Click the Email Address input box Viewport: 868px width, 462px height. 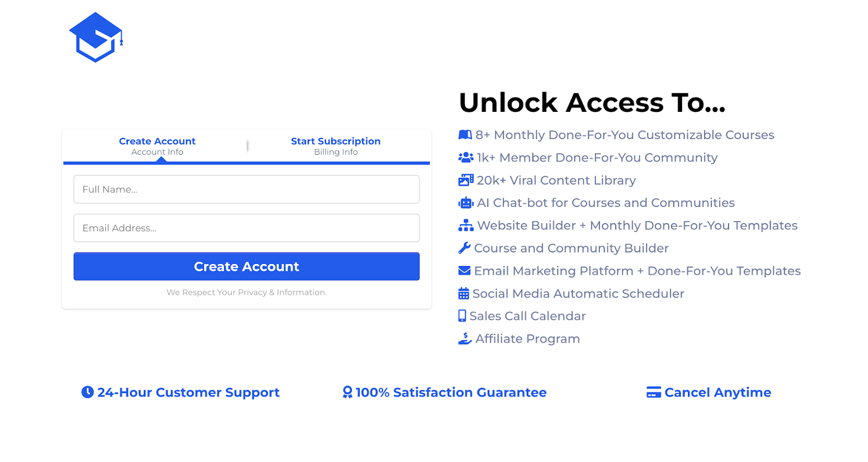(246, 227)
